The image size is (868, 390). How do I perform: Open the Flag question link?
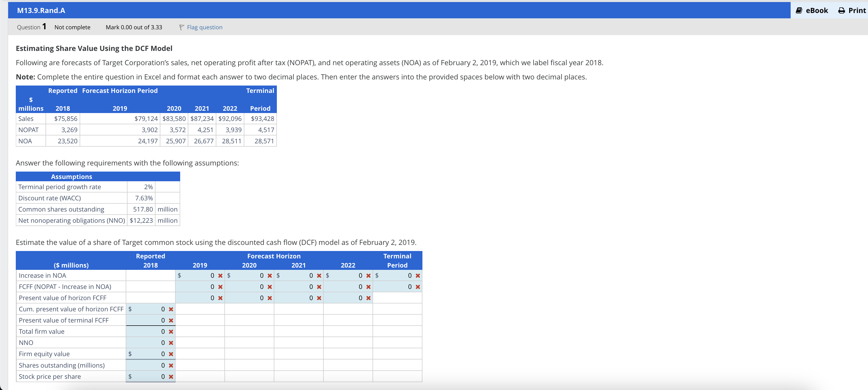point(205,27)
